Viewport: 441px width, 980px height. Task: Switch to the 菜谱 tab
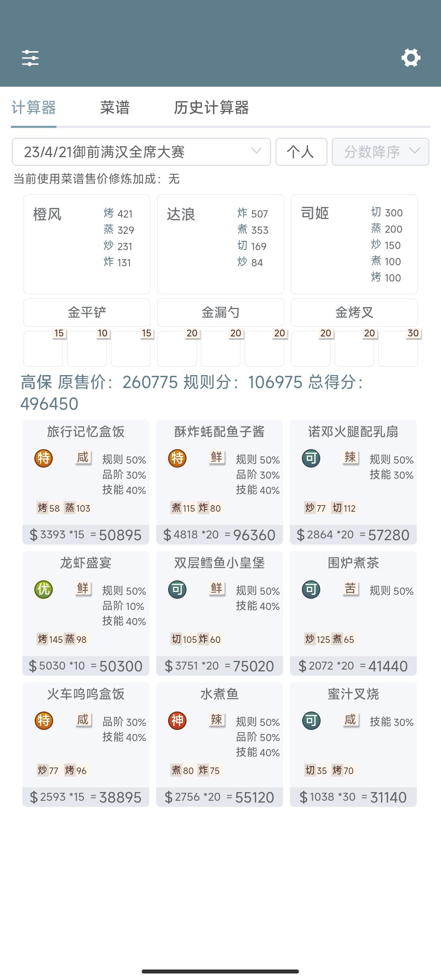tap(115, 108)
